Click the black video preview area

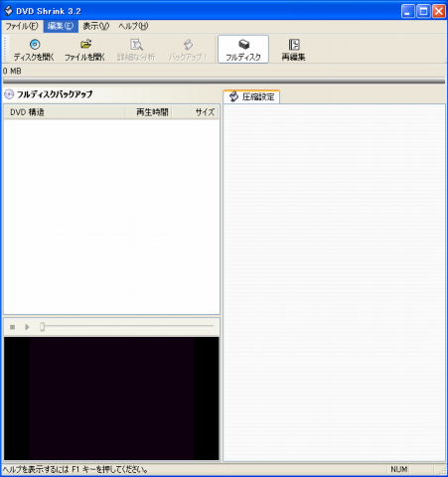tap(111, 398)
